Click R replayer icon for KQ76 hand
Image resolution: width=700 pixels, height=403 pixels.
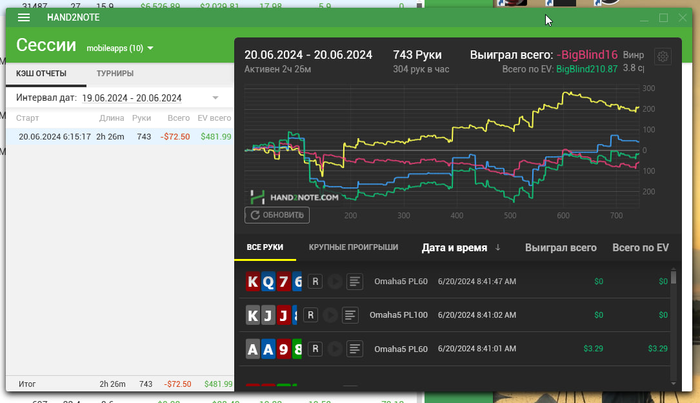click(315, 282)
